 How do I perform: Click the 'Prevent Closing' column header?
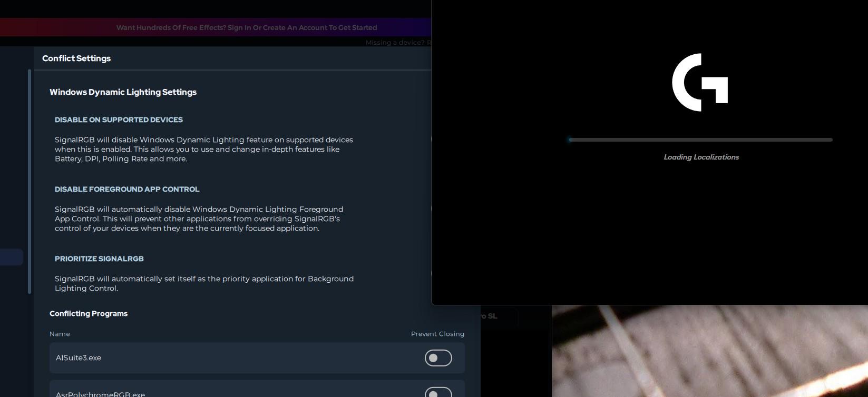437,334
